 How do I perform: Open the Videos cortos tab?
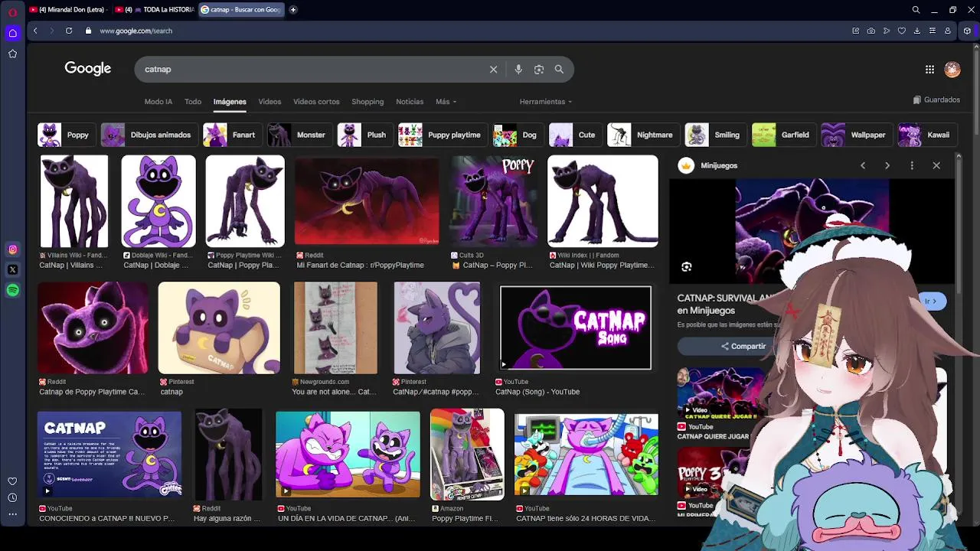click(316, 102)
